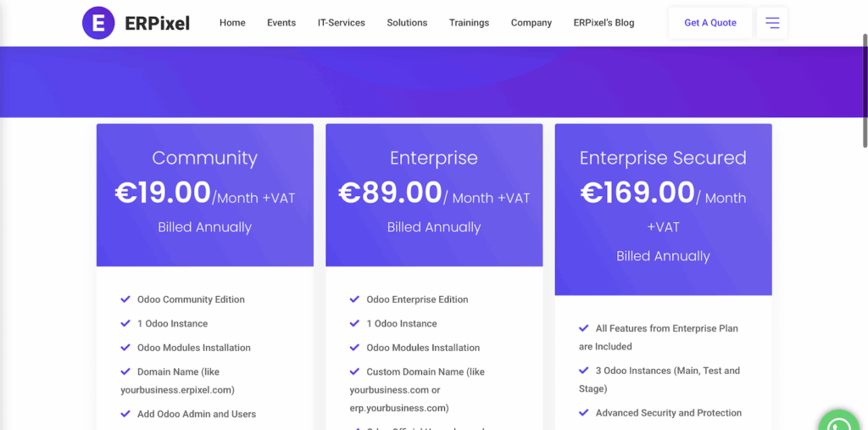868x430 pixels.
Task: Click Odoo Enterprise Edition feature text
Action: [417, 299]
